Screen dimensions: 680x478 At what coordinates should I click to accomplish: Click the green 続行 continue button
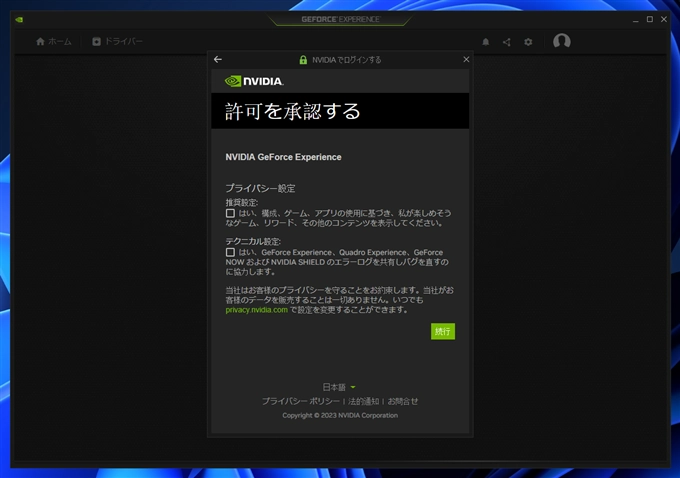pyautogui.click(x=443, y=331)
